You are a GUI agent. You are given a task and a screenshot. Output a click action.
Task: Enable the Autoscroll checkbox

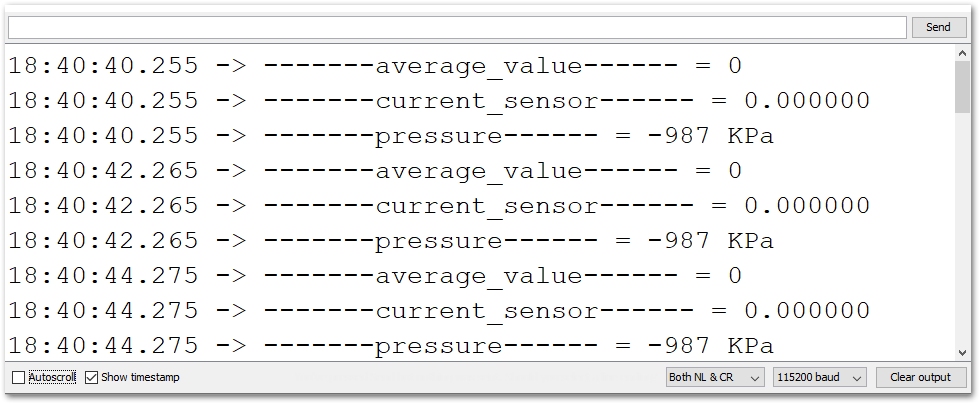coord(19,377)
